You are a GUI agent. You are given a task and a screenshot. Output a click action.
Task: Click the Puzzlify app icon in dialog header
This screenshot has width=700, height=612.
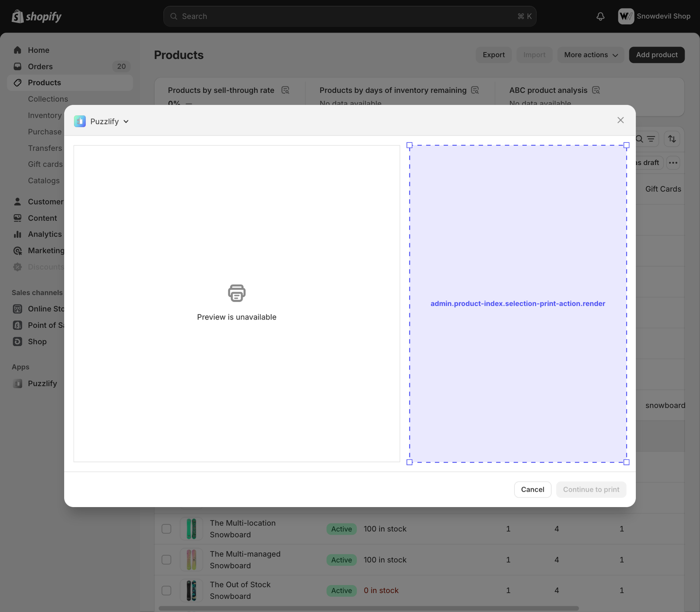point(80,121)
